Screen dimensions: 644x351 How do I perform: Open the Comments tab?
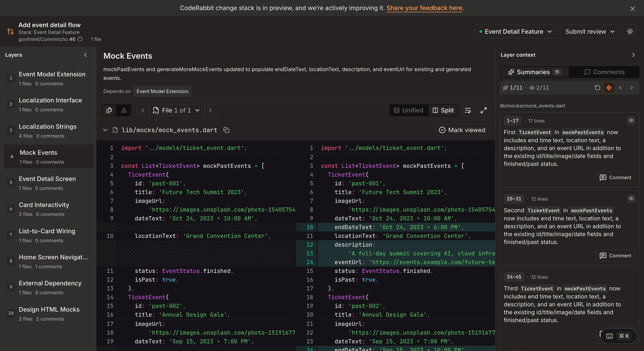click(x=604, y=72)
